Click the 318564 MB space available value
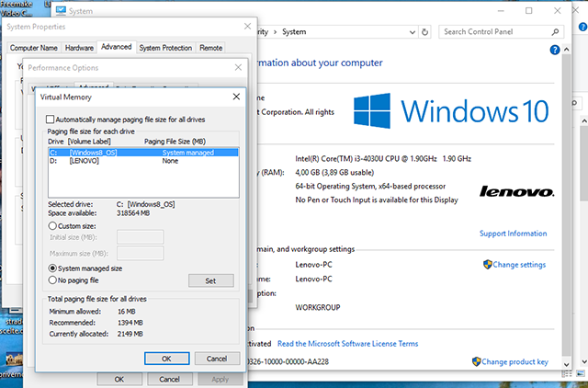Viewport: 588px width, 388px height. [x=133, y=213]
